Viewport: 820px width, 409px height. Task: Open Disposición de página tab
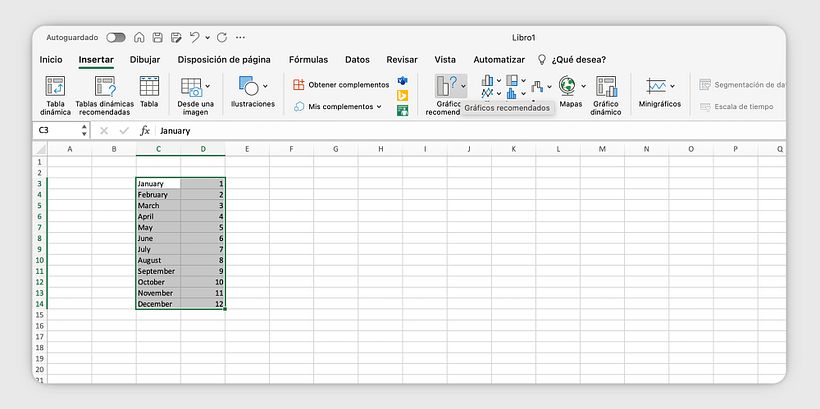click(x=224, y=60)
